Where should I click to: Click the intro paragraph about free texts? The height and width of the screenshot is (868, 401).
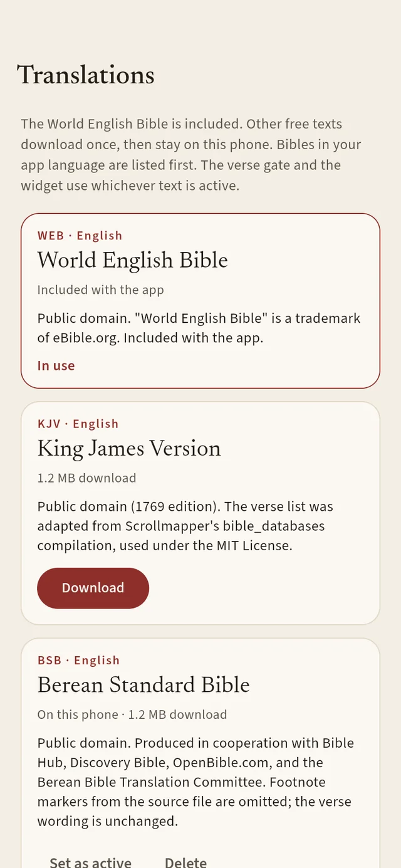pyautogui.click(x=191, y=155)
